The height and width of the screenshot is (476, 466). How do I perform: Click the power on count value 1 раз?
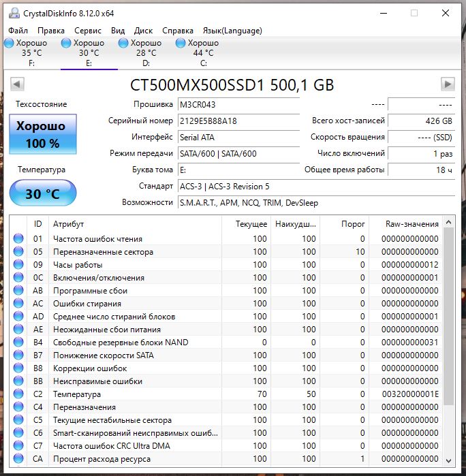[x=421, y=154]
